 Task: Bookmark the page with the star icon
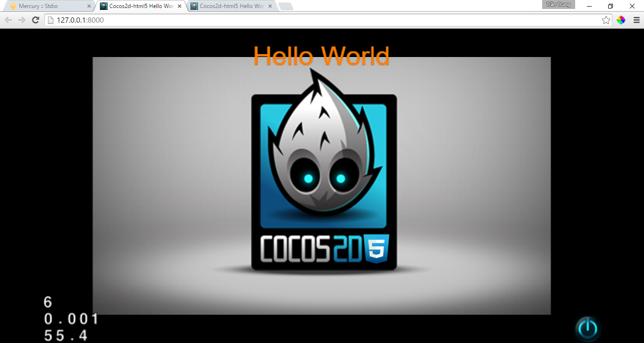[606, 20]
